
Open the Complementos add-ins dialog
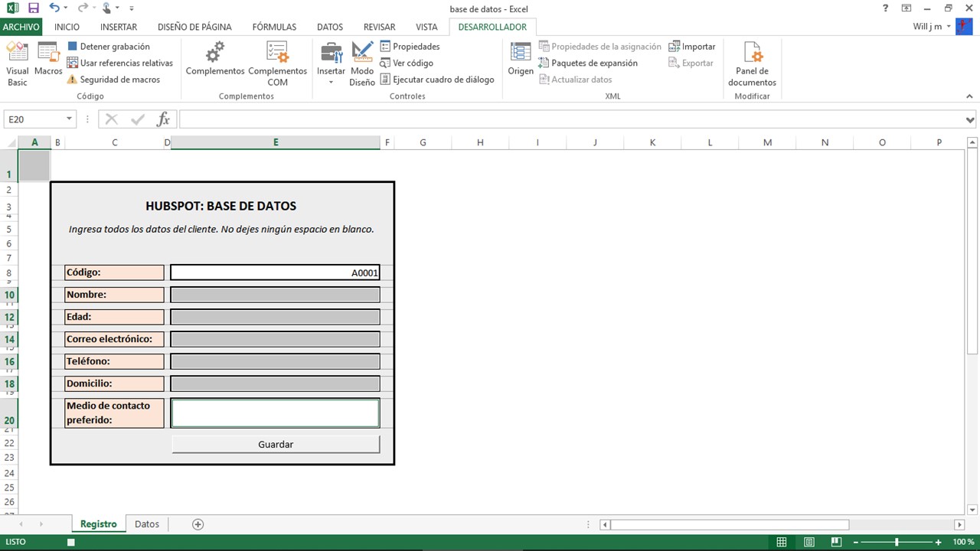tap(215, 59)
